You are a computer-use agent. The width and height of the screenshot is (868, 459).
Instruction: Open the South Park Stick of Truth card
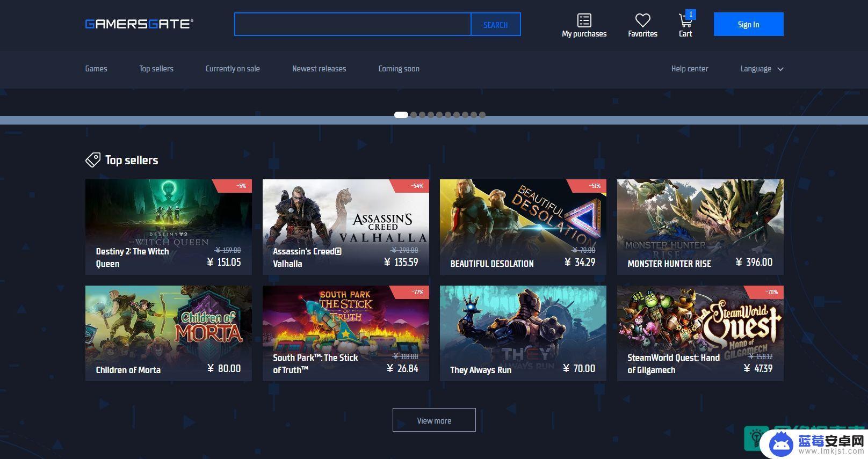coord(346,333)
